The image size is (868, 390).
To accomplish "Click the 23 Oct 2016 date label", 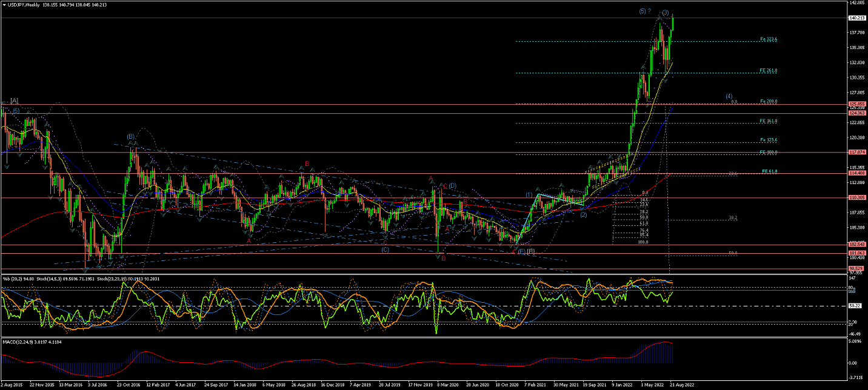I will (x=129, y=384).
